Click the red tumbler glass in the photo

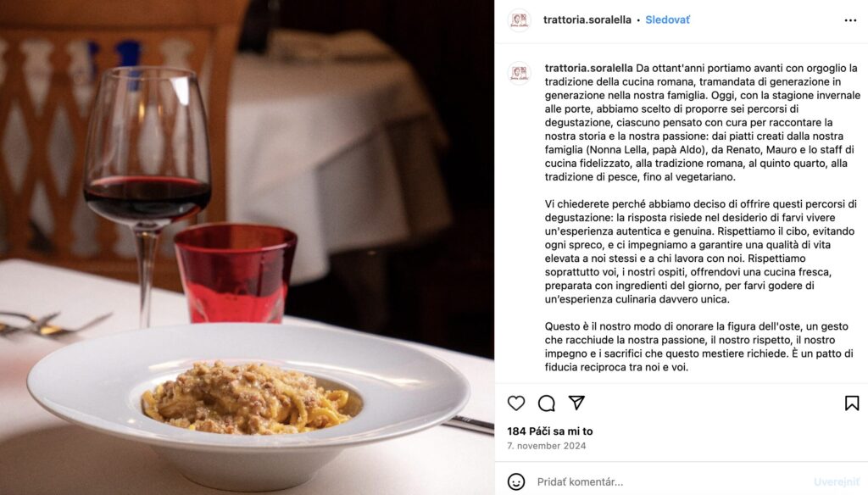(236, 274)
